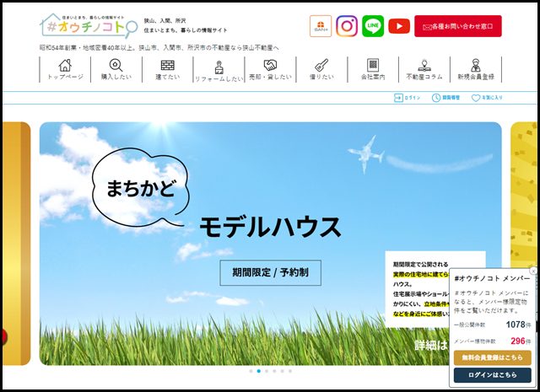Viewport: 540px width, 392px height.
Task: Go to トップページ house menu item
Action: [65, 69]
